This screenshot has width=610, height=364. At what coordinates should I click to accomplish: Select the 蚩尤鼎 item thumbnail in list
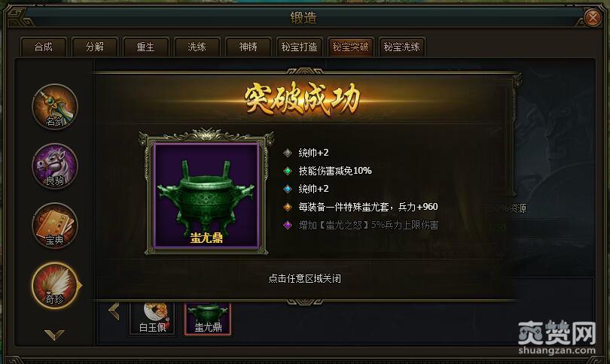pos(208,319)
